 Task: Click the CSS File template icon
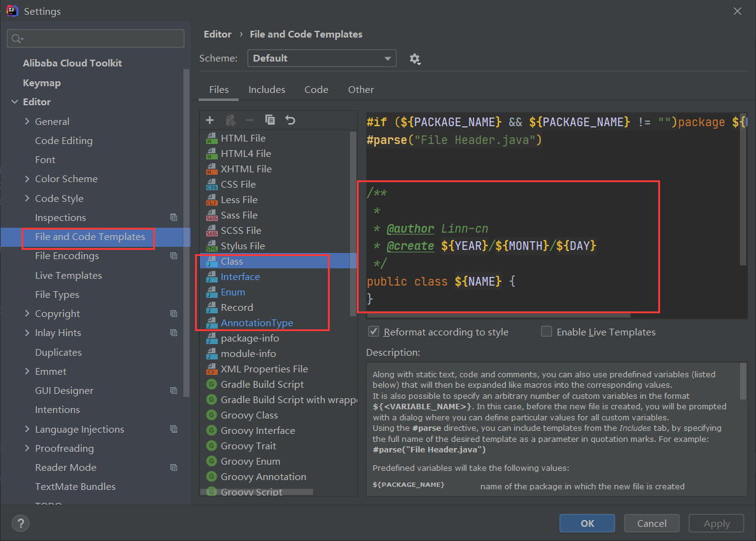[211, 185]
